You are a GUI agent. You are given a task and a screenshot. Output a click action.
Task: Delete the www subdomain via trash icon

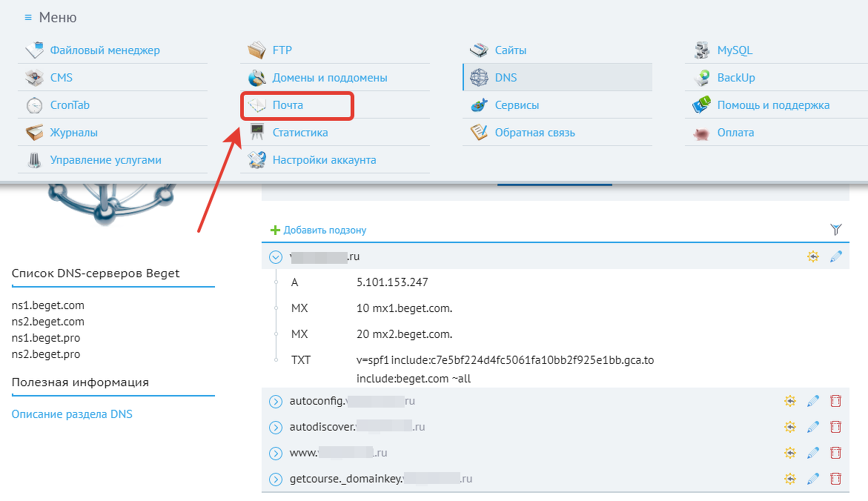[x=835, y=453]
